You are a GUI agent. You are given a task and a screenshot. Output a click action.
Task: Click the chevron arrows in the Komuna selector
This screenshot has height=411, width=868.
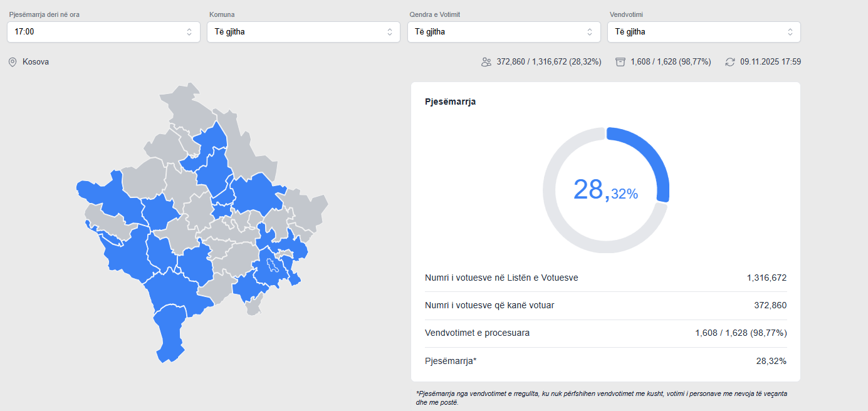click(x=389, y=32)
